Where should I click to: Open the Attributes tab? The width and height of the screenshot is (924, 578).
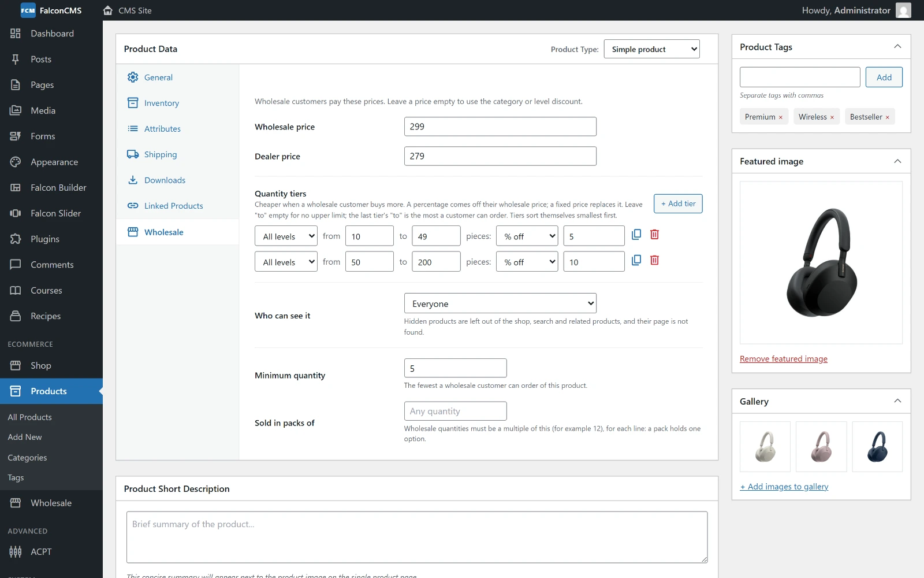pyautogui.click(x=177, y=129)
